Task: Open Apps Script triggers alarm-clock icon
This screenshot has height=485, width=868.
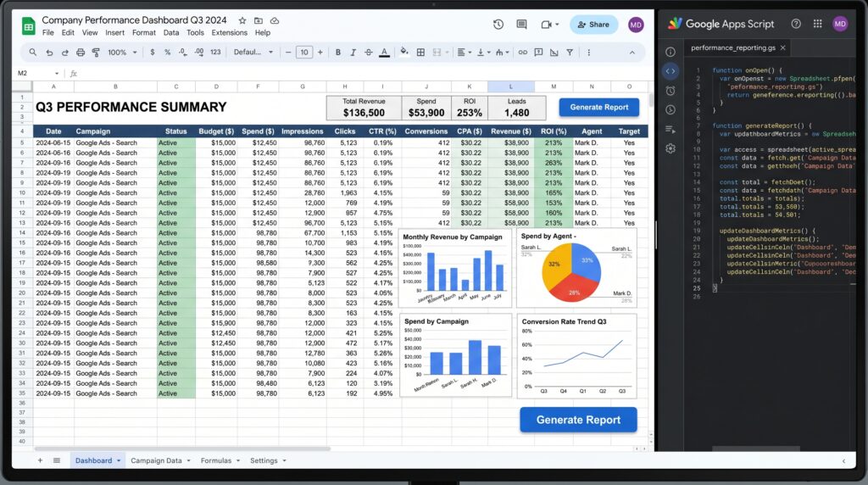Action: (670, 91)
